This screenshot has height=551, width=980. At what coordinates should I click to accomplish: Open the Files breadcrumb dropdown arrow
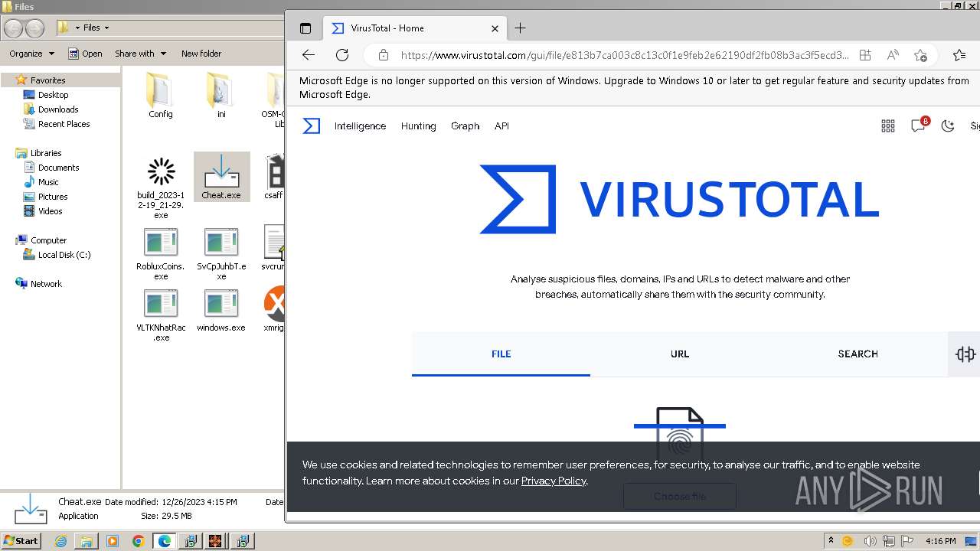(x=106, y=28)
